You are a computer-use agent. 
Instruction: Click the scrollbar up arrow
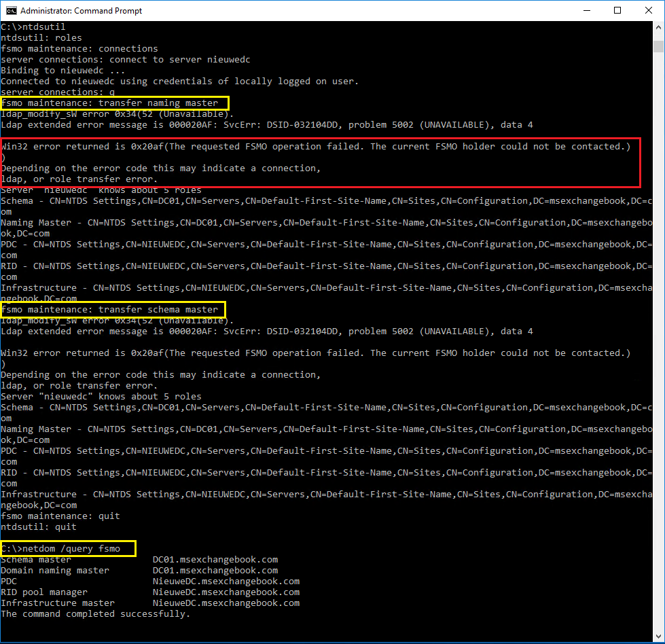(x=658, y=27)
